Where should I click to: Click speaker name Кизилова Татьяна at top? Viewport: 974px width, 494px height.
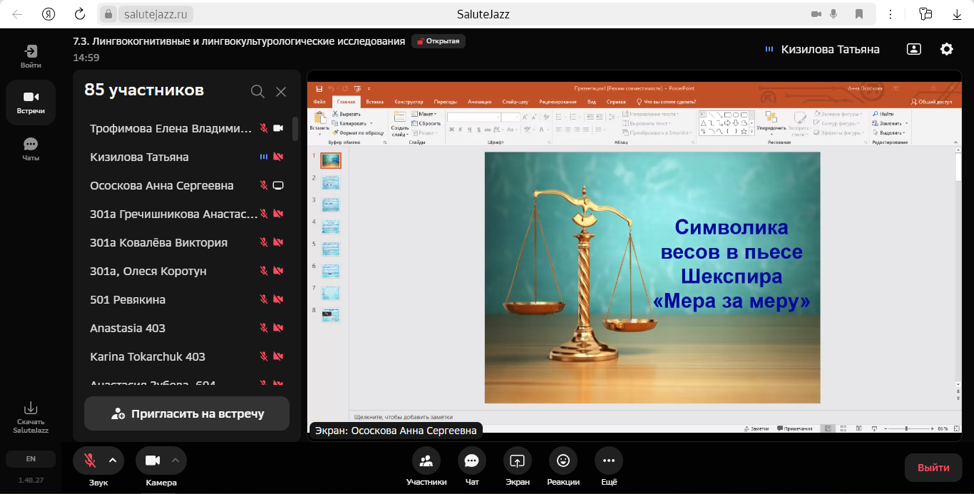(x=830, y=49)
